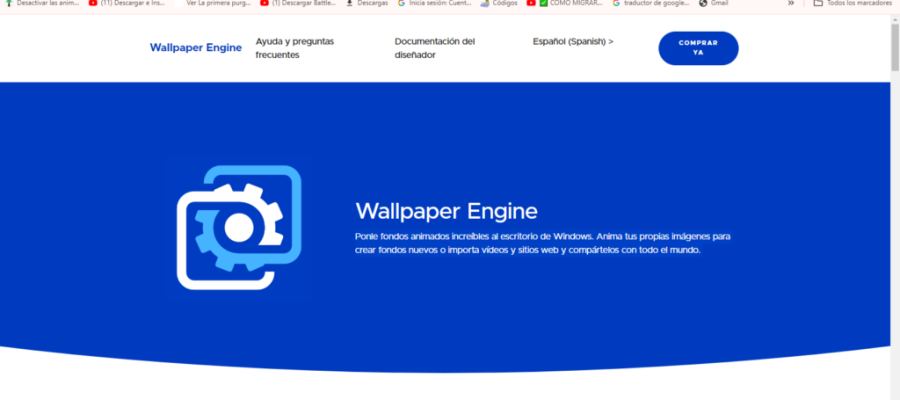Open the Google 'Inicia sesión' bookmark
The height and width of the screenshot is (400, 900).
(435, 4)
